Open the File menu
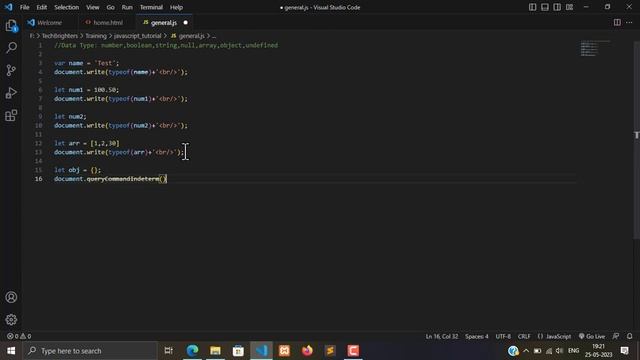Screen dimensions: 640x360 click(24, 7)
